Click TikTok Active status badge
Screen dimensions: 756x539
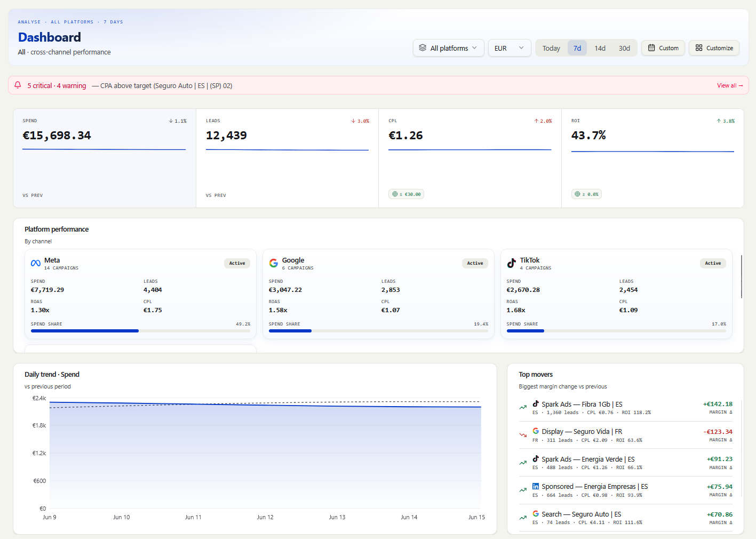point(713,263)
